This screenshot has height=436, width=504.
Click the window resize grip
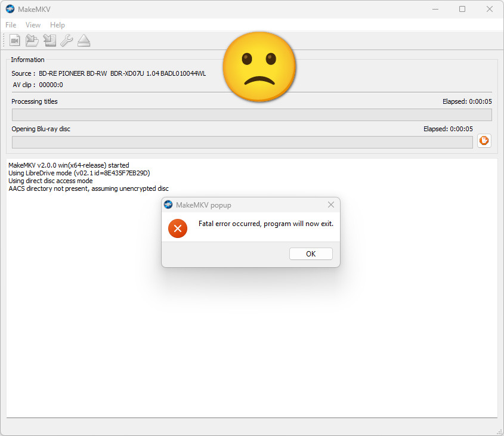tap(499, 432)
